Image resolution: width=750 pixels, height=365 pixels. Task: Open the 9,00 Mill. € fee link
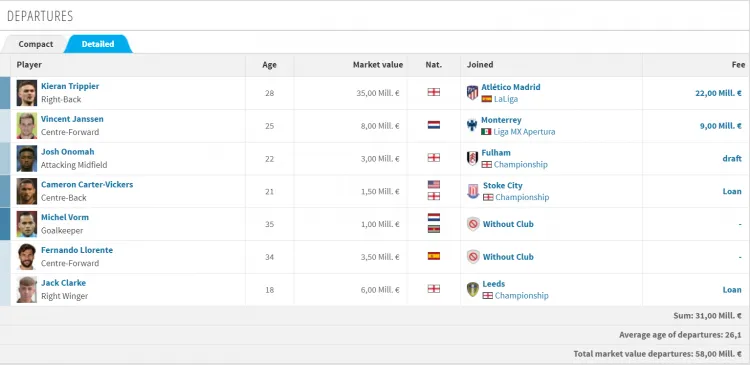pos(720,126)
